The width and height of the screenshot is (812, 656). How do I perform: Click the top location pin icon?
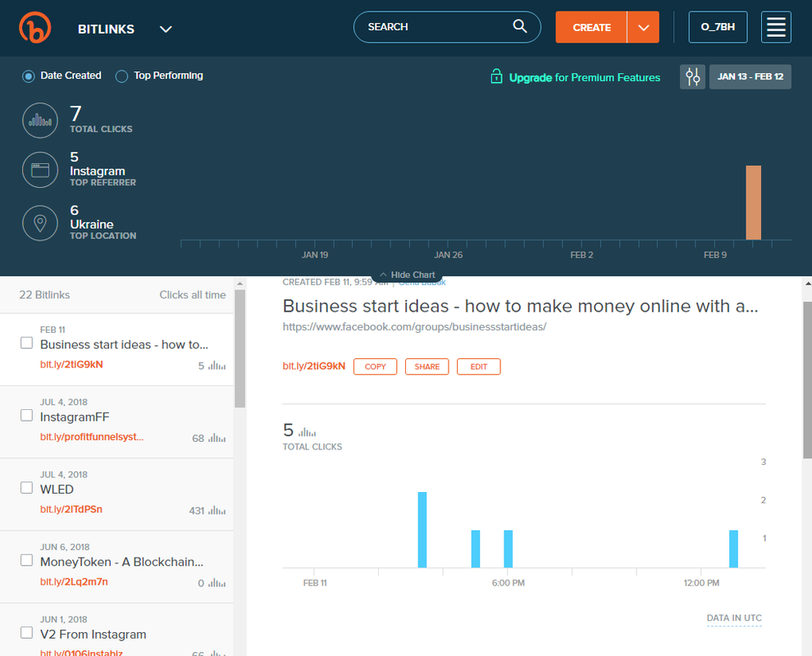[x=40, y=223]
